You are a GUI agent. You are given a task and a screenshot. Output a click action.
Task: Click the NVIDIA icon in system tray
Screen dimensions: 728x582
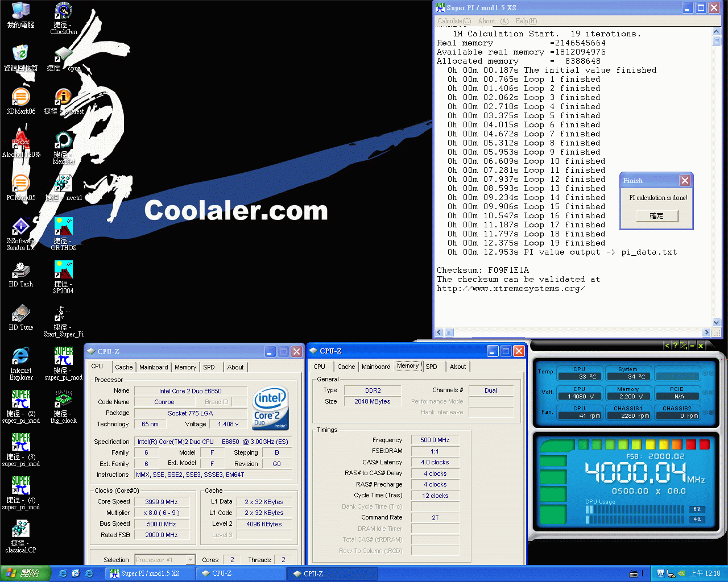point(681,573)
